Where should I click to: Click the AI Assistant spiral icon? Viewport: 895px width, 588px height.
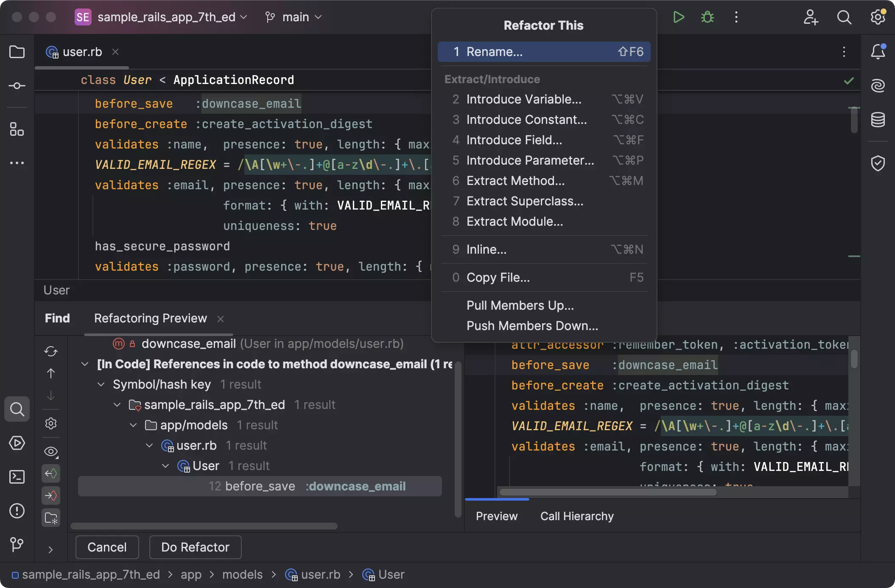(878, 86)
